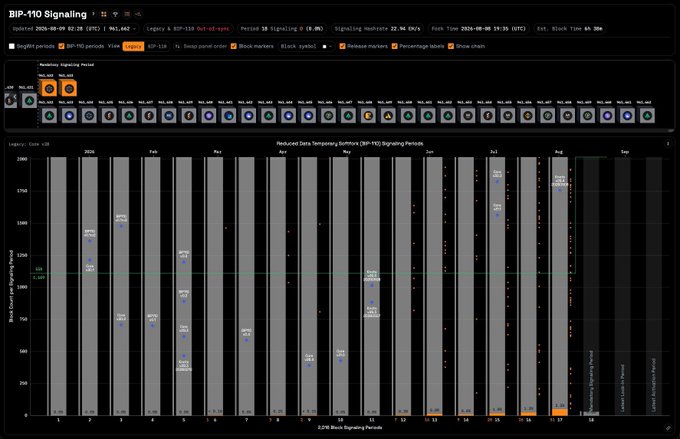This screenshot has height=439, width=680.
Task: Open the help question-mark icon beside title
Action: [93, 14]
